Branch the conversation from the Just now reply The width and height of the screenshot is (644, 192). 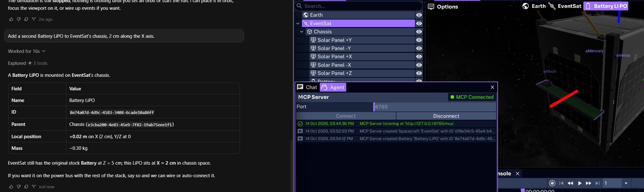(x=34, y=187)
